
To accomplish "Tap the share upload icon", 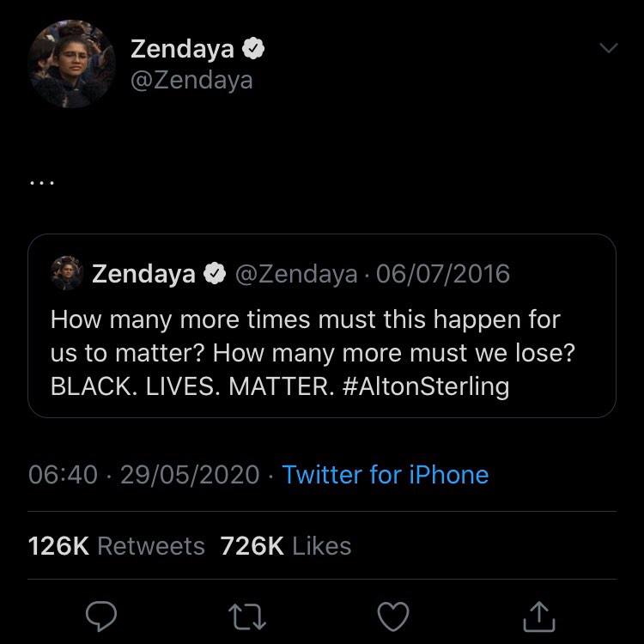I will 538,614.
